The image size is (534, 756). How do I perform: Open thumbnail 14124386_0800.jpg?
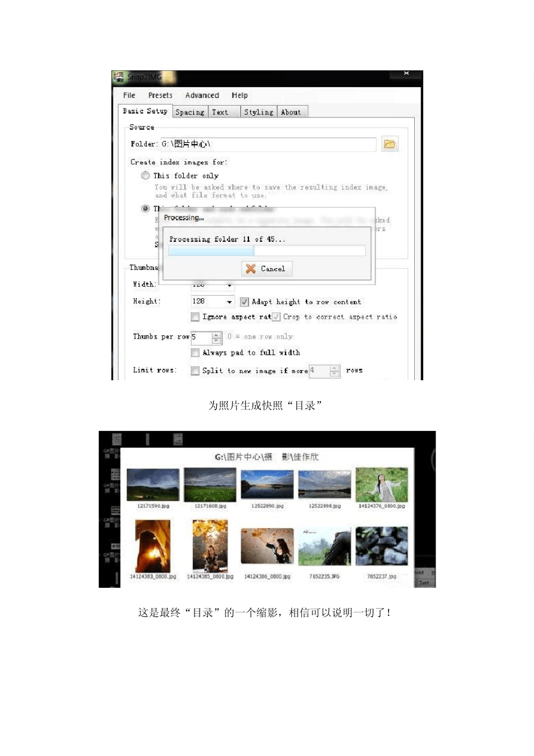268,546
